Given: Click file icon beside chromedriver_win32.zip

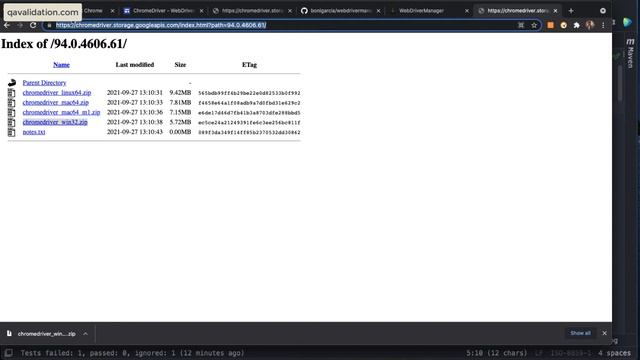Looking at the screenshot, I should (11, 122).
